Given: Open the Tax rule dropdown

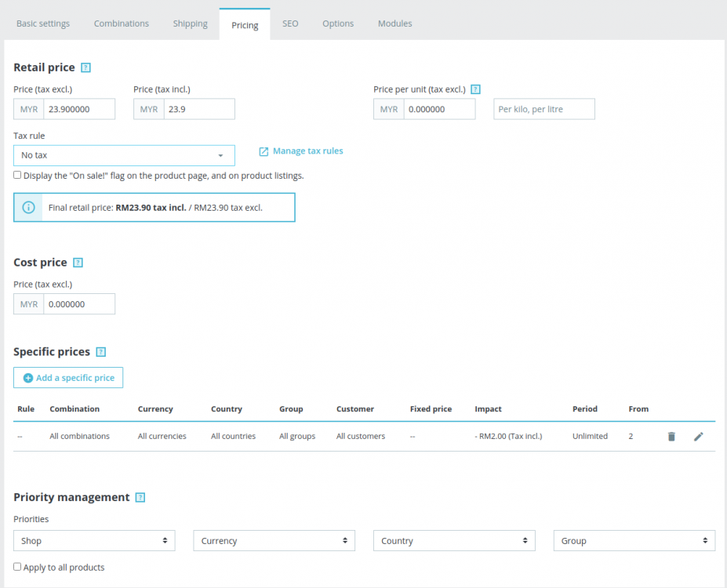Looking at the screenshot, I should [124, 155].
